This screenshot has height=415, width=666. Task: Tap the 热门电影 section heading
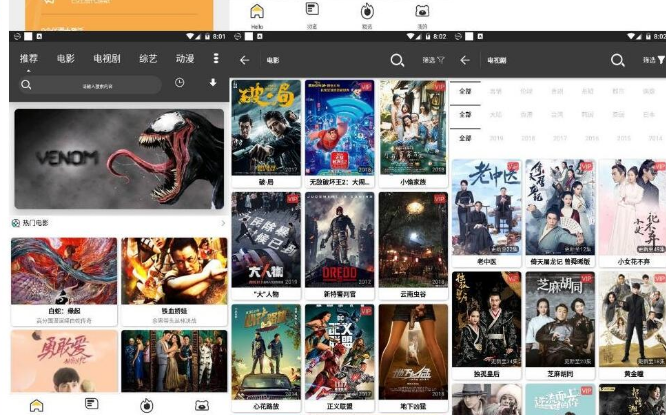click(35, 223)
